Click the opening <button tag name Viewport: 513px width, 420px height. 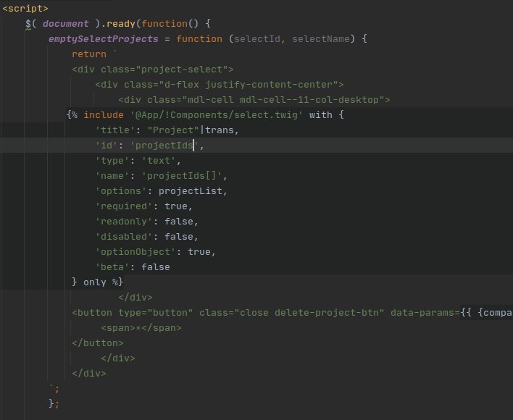tap(94, 313)
